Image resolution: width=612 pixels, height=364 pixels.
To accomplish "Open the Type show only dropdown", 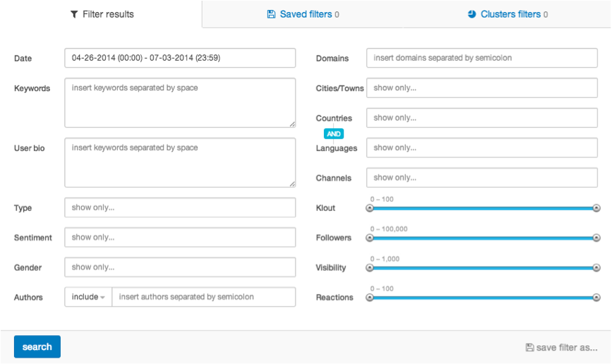I will coord(179,207).
